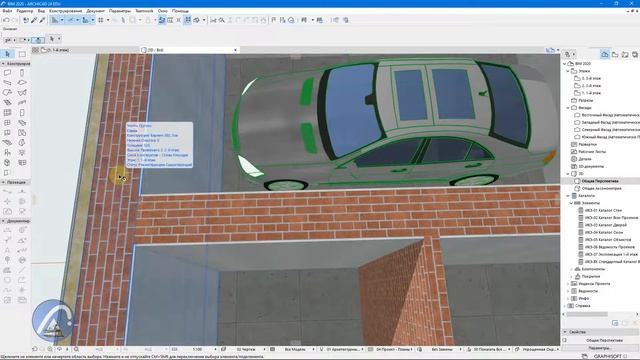Open the Layout Book in the Navigator
Viewport: 640px width, 360px height.
(625, 54)
